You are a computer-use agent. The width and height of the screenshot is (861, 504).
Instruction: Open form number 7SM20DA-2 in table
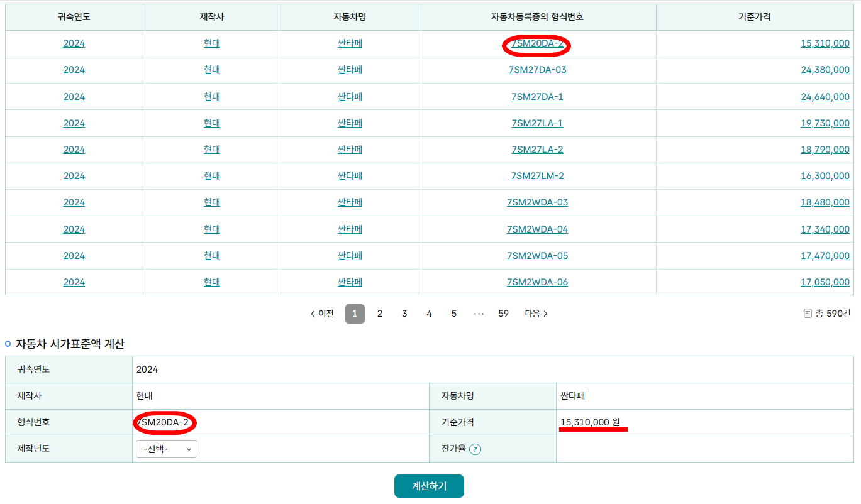537,43
